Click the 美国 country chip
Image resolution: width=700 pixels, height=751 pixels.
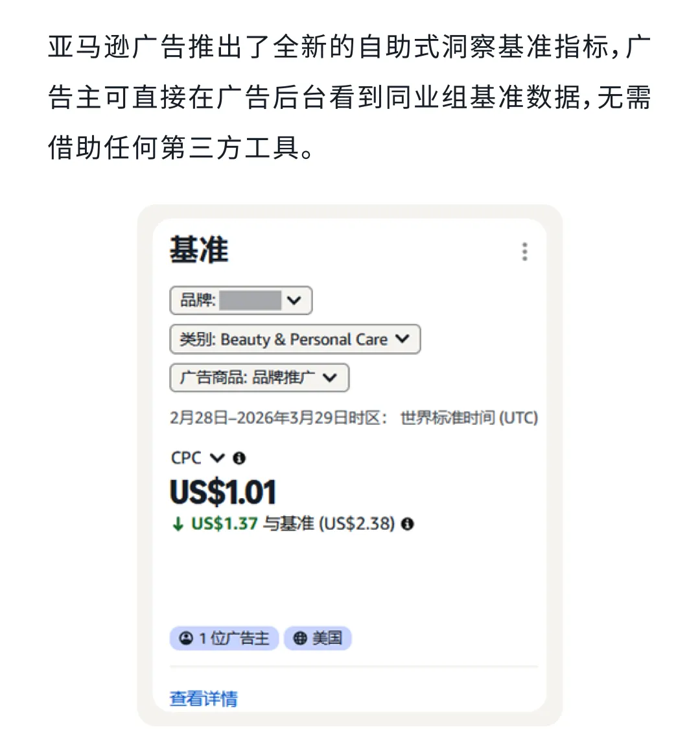tap(318, 638)
